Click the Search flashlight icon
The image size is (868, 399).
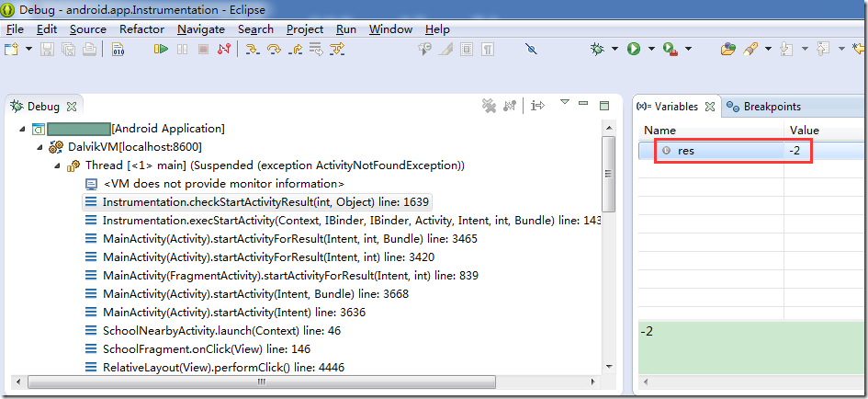pos(750,50)
